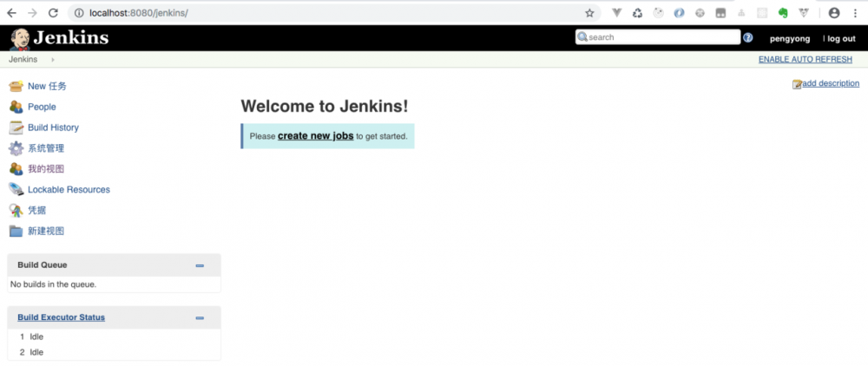Click the create new jobs link

pos(316,135)
